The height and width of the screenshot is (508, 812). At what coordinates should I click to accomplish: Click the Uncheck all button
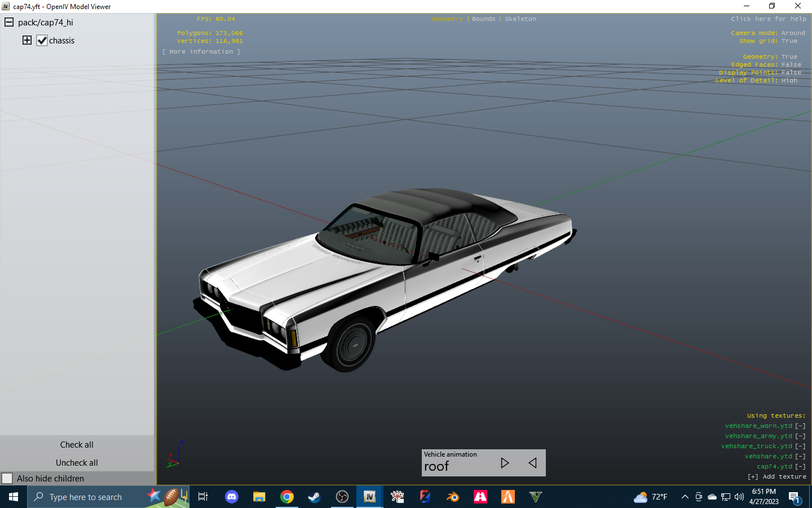(77, 462)
